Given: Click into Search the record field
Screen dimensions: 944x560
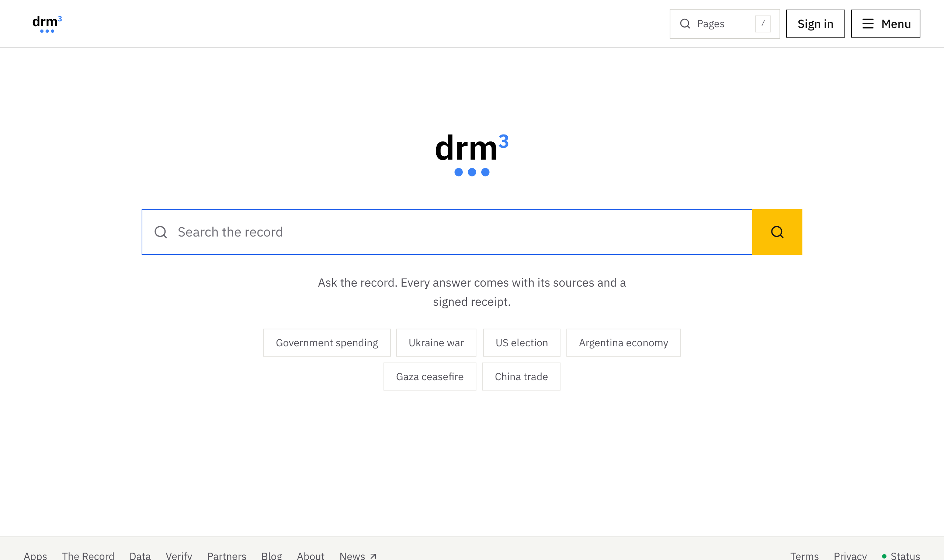Looking at the screenshot, I should (447, 232).
